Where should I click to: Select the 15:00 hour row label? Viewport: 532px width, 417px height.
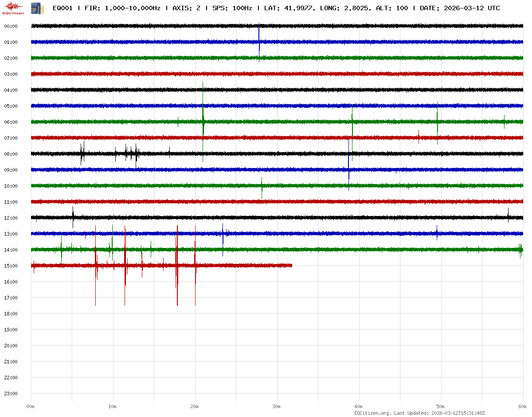tap(11, 266)
